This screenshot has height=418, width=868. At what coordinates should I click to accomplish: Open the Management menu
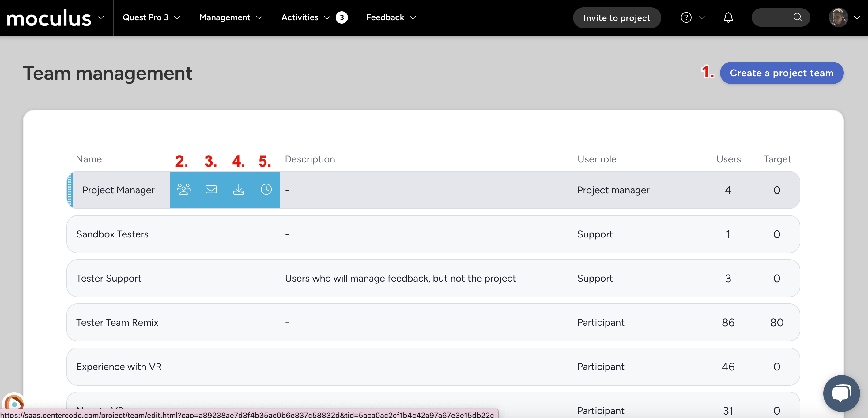pyautogui.click(x=225, y=17)
